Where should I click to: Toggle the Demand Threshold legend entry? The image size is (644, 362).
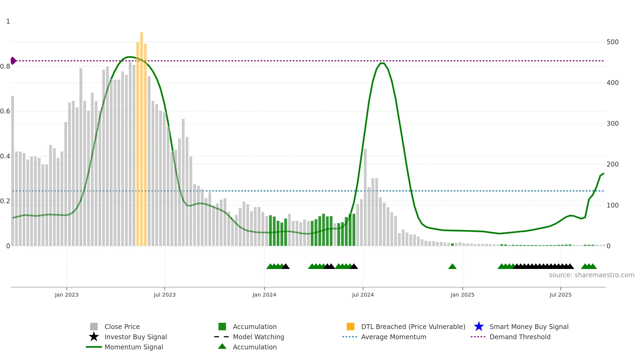coord(520,337)
